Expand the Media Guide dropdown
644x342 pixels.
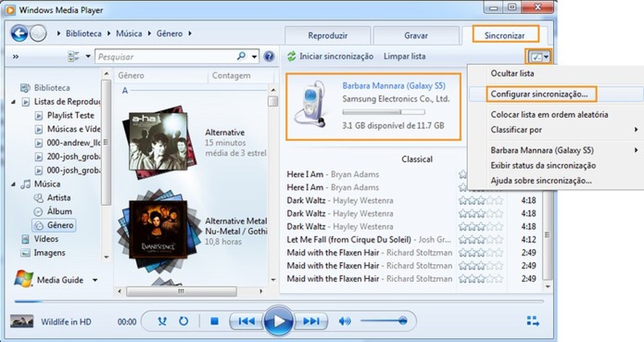[x=96, y=280]
